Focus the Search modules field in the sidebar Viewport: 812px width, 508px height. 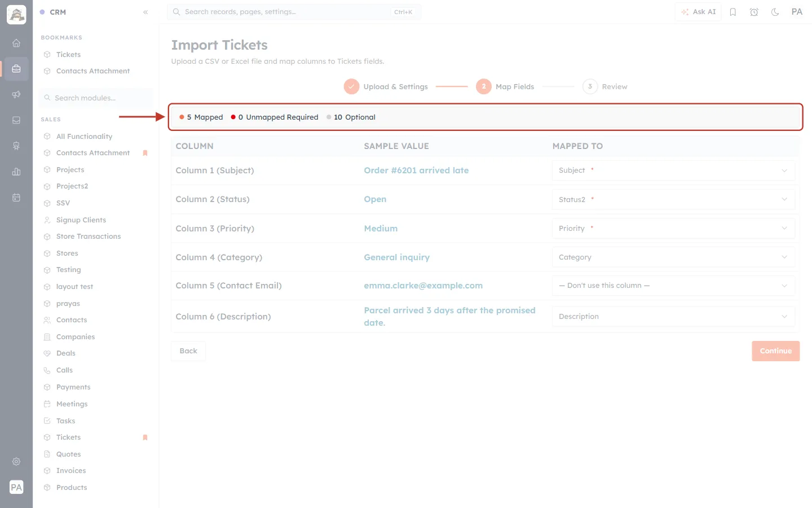coord(96,98)
